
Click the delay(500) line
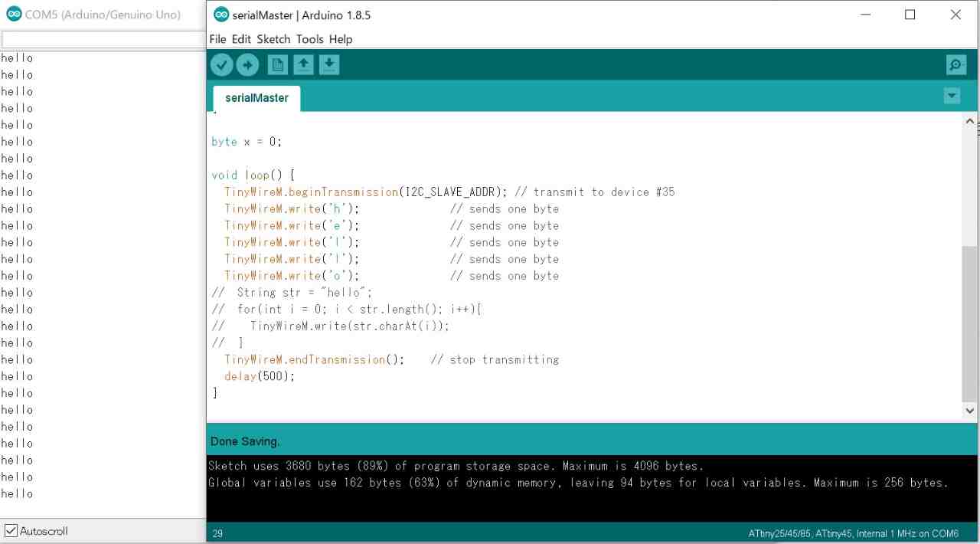[x=260, y=376]
